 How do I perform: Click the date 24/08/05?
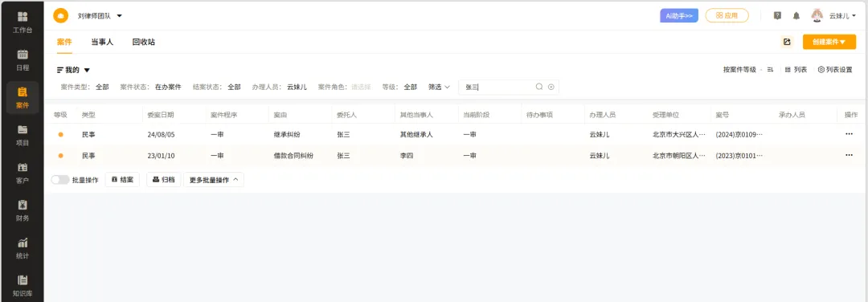(x=161, y=134)
